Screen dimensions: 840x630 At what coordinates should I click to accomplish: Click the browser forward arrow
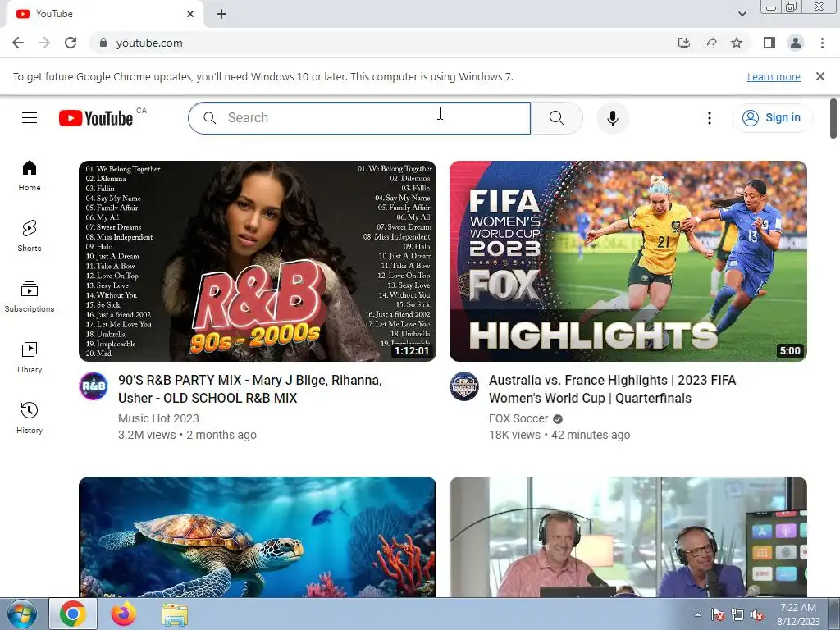(44, 43)
